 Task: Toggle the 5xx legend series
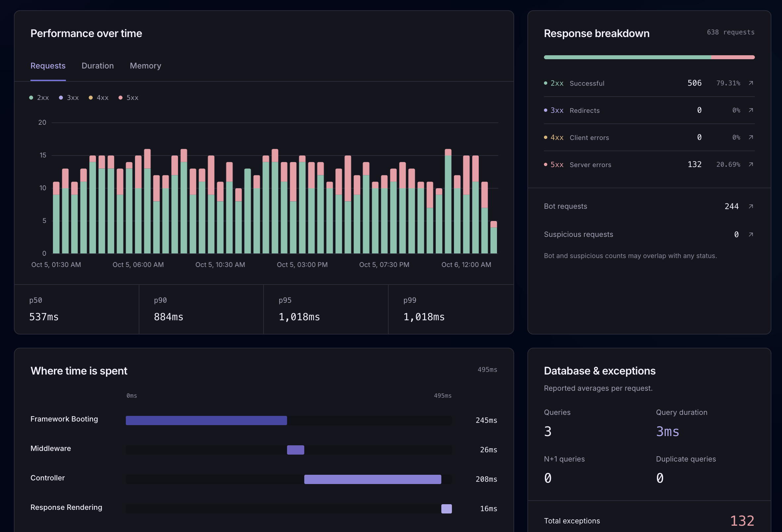[128, 98]
